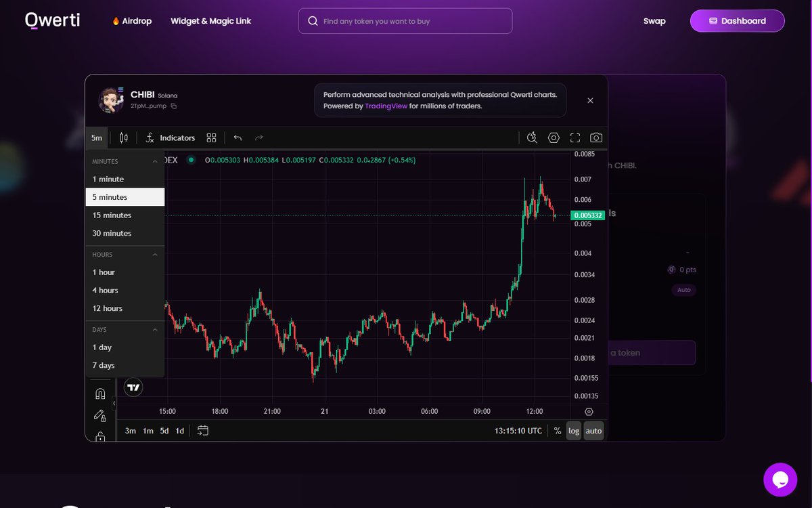Collapse the DAYS section
The height and width of the screenshot is (508, 812).
tap(155, 330)
